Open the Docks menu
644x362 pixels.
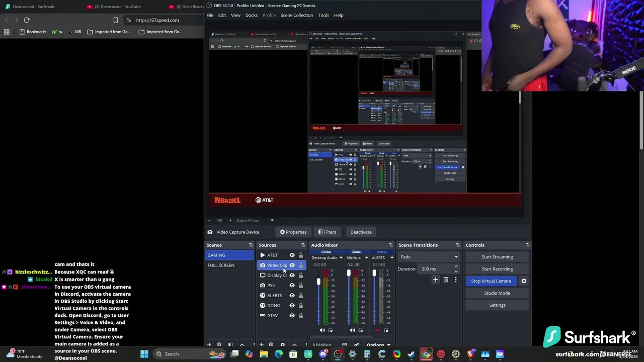[251, 15]
